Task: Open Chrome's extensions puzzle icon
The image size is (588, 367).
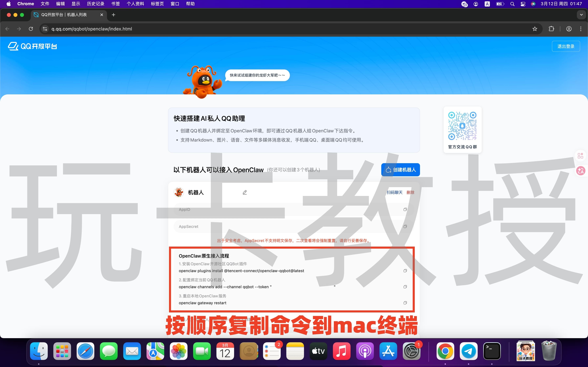Action: pos(551,29)
